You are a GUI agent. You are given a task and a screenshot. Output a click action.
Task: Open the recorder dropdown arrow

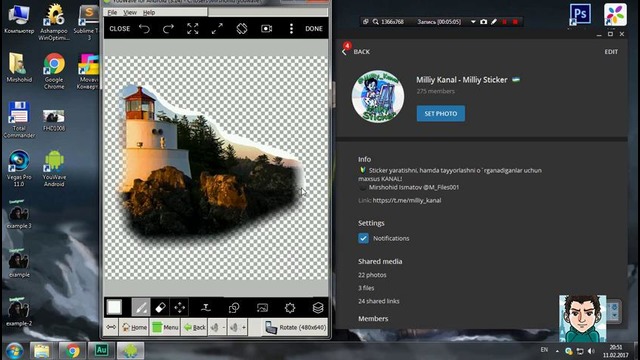click(473, 22)
